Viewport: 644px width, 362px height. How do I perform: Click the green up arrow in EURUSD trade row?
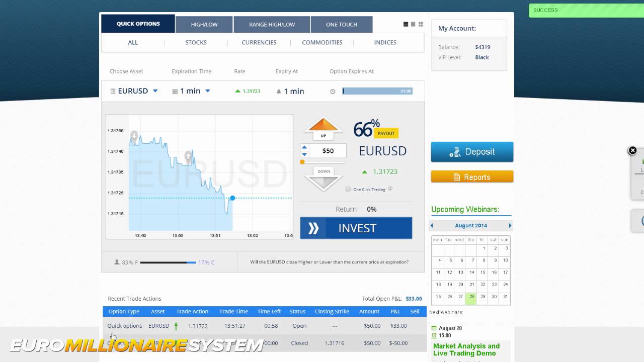[x=176, y=326]
